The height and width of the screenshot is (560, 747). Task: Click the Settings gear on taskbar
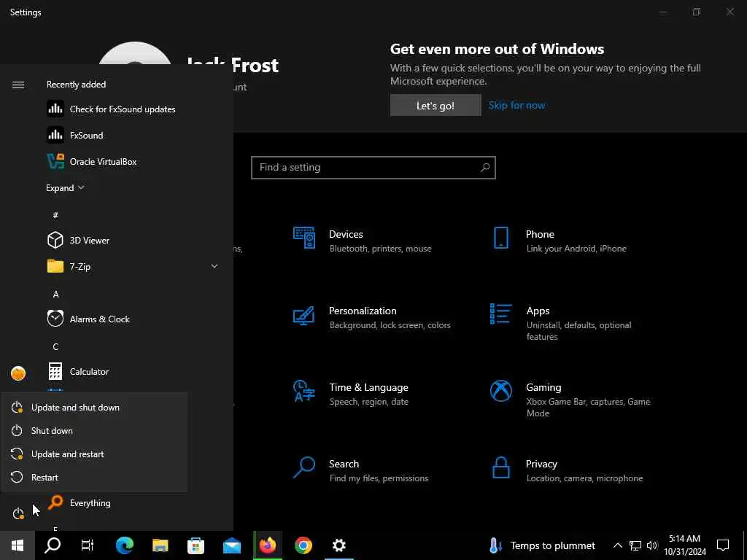click(338, 545)
